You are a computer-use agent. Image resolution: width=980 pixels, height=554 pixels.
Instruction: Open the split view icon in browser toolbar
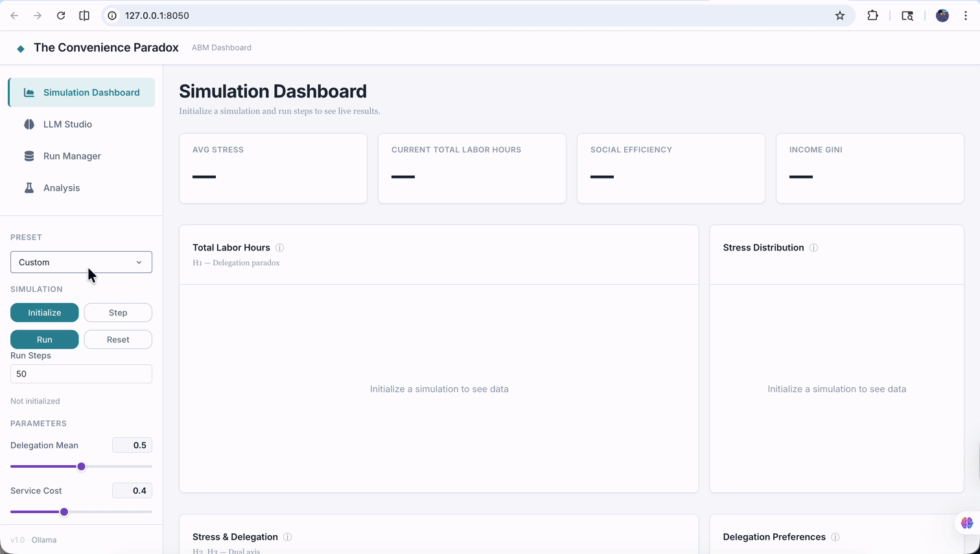[x=84, y=16]
